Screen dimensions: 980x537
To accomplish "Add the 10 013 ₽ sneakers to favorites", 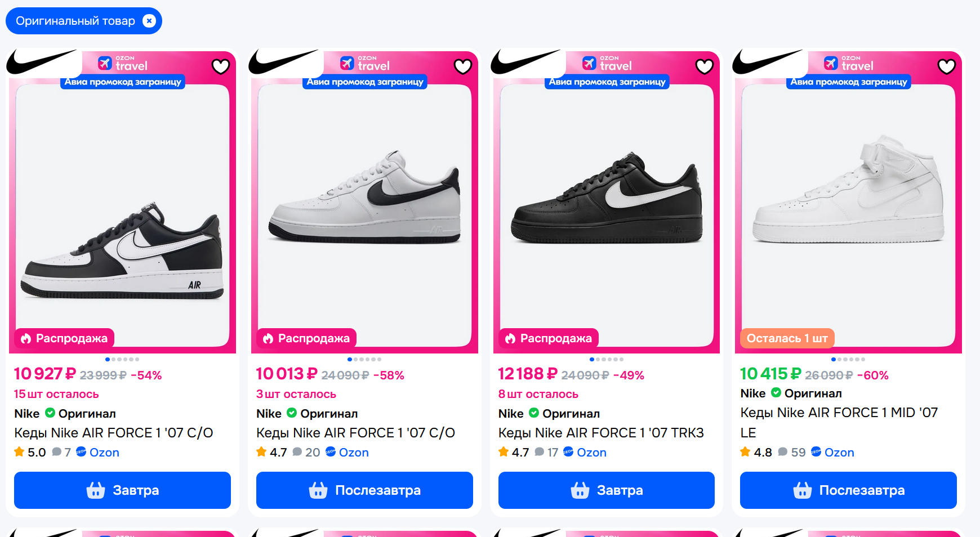I will [x=462, y=66].
